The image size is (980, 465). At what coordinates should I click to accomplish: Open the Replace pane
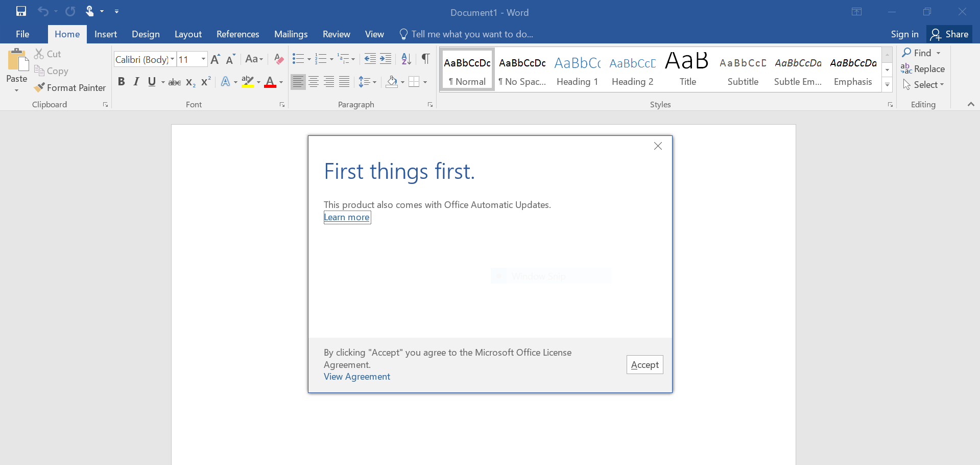(923, 68)
